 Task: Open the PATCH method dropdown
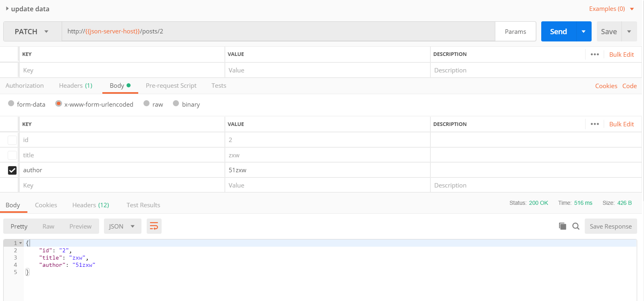pyautogui.click(x=32, y=31)
